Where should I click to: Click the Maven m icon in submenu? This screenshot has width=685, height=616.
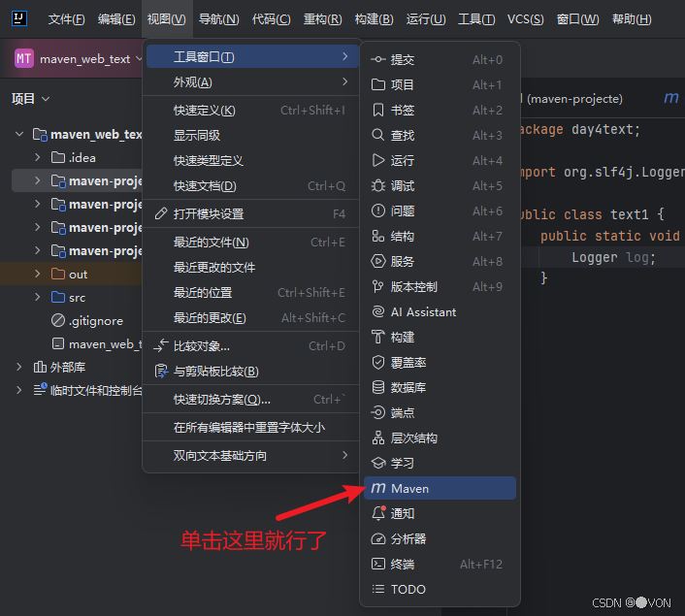(x=377, y=488)
